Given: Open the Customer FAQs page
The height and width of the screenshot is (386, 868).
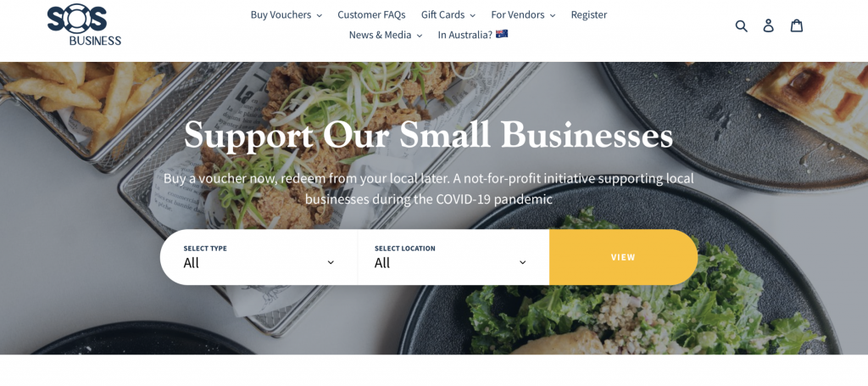Looking at the screenshot, I should (x=371, y=15).
